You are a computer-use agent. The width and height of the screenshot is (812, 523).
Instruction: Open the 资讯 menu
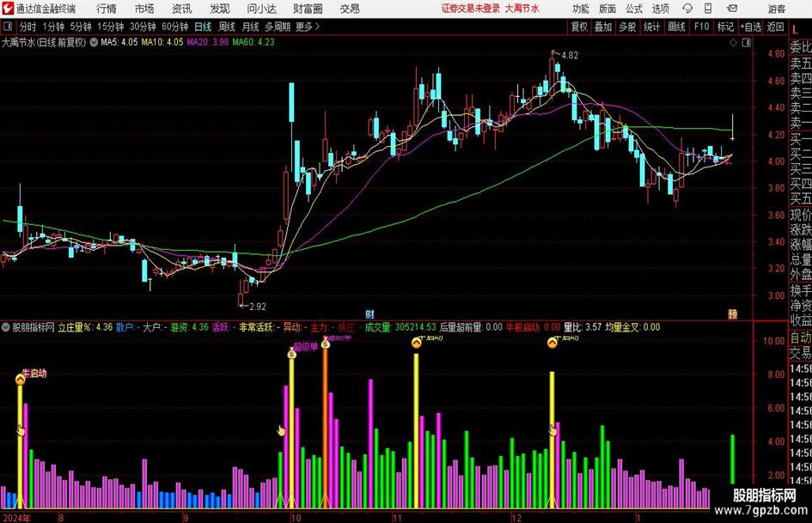[182, 9]
